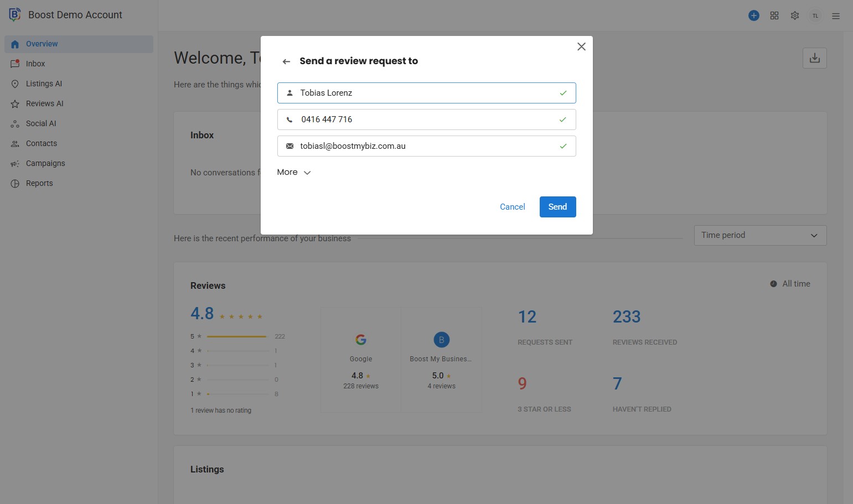This screenshot has height=504, width=853.
Task: Click the name field with Tobias Lorenz
Action: click(426, 93)
